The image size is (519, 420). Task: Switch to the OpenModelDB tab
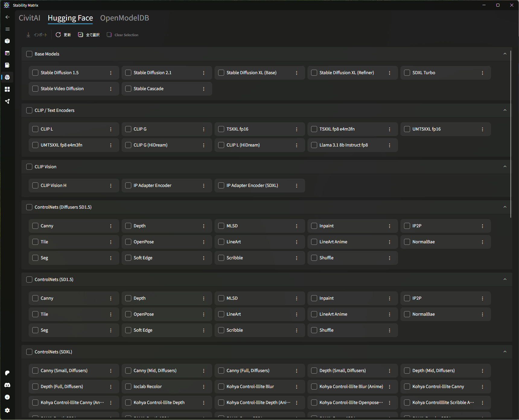point(124,18)
